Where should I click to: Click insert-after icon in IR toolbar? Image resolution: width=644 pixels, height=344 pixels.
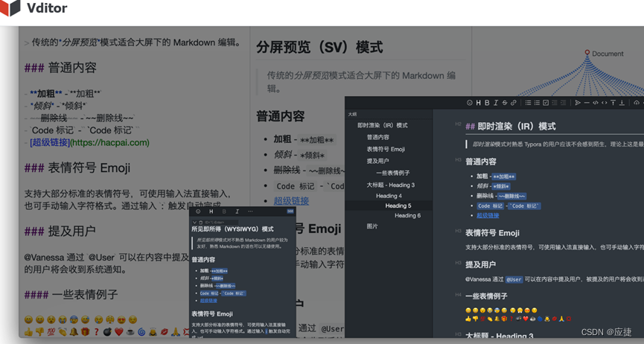point(622,103)
